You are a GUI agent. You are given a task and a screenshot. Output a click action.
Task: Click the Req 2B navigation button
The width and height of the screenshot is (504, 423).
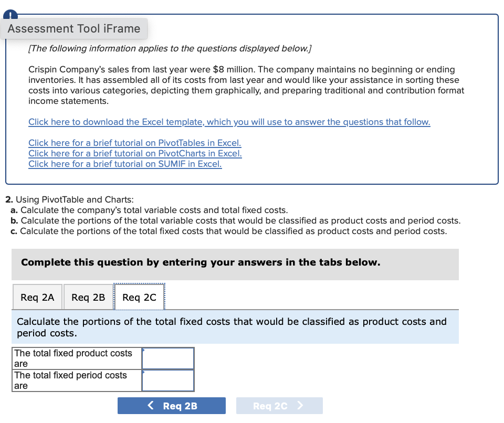click(x=171, y=405)
